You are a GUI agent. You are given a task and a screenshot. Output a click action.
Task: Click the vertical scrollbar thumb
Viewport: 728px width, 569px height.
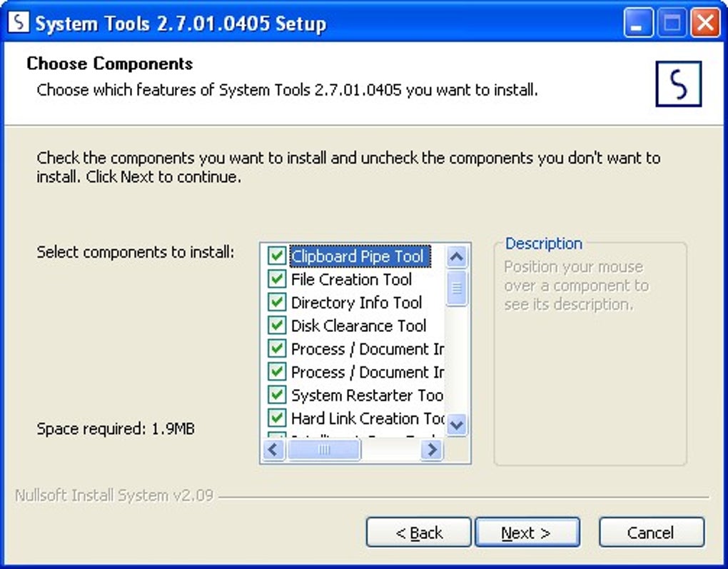457,288
